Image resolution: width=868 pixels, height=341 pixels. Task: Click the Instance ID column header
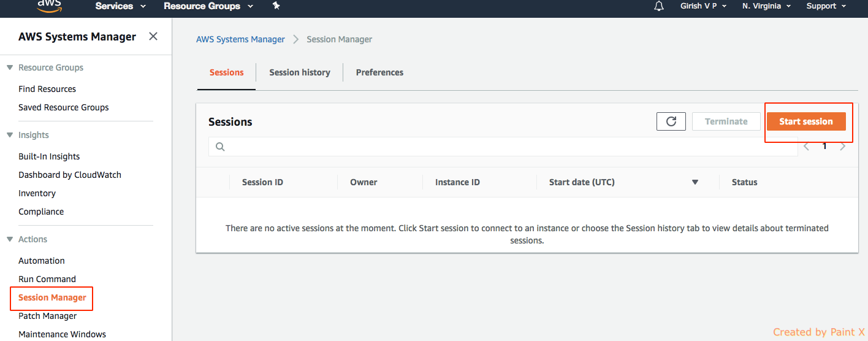(457, 182)
